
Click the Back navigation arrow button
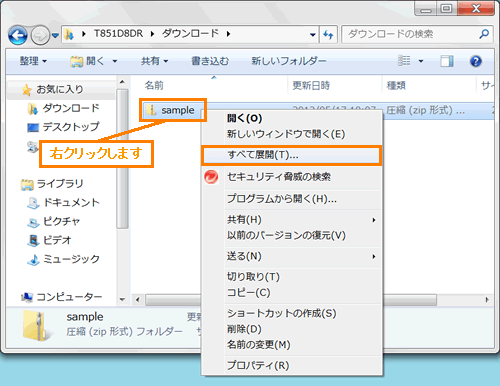point(18,35)
